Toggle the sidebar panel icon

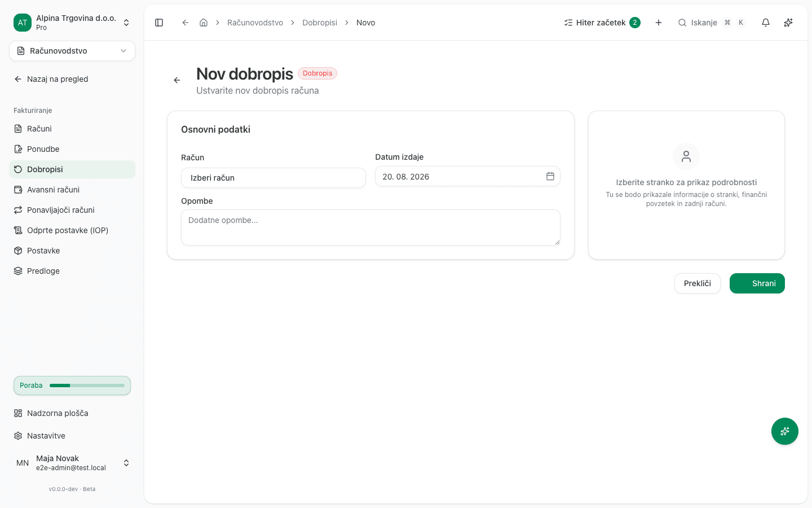click(159, 23)
